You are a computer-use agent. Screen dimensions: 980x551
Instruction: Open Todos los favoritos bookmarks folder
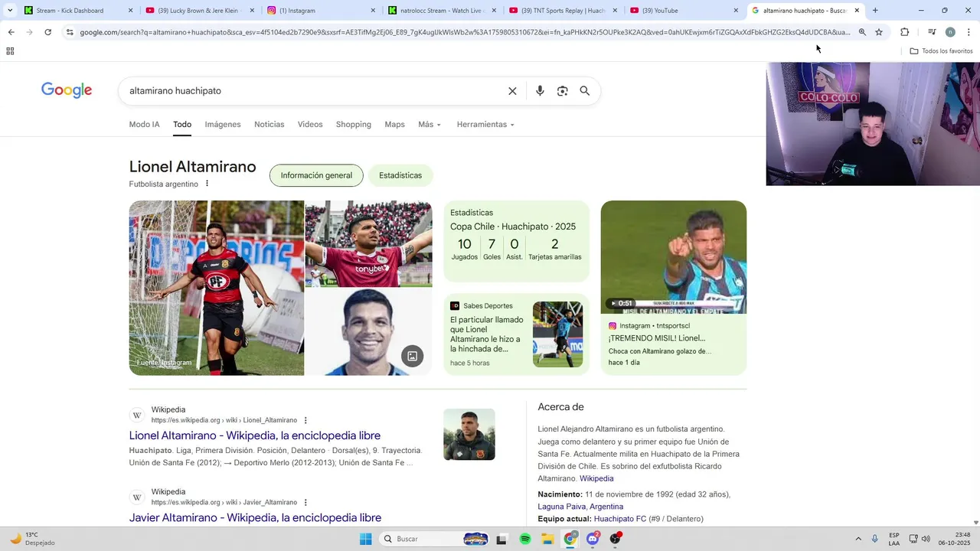point(942,51)
